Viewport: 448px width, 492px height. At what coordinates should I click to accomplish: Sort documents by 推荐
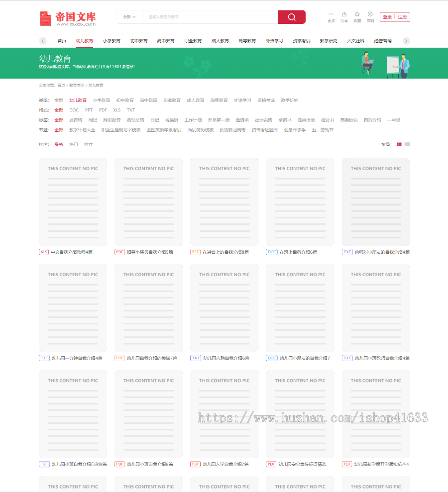(x=89, y=144)
